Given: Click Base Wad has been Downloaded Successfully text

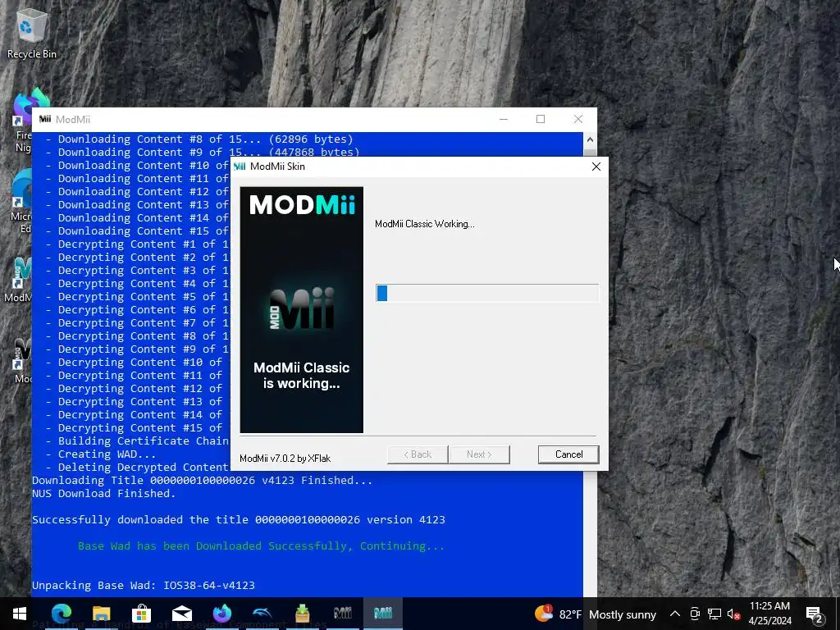Looking at the screenshot, I should 261,546.
